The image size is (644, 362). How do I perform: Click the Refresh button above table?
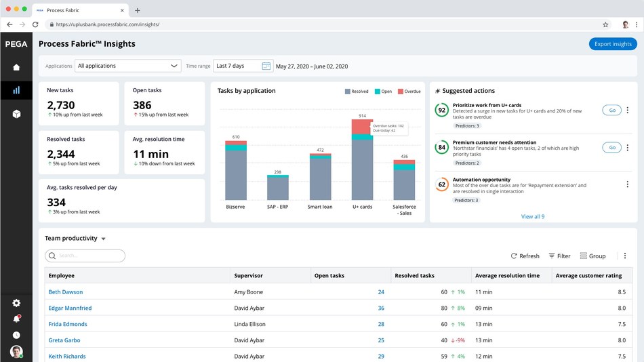[x=525, y=256]
